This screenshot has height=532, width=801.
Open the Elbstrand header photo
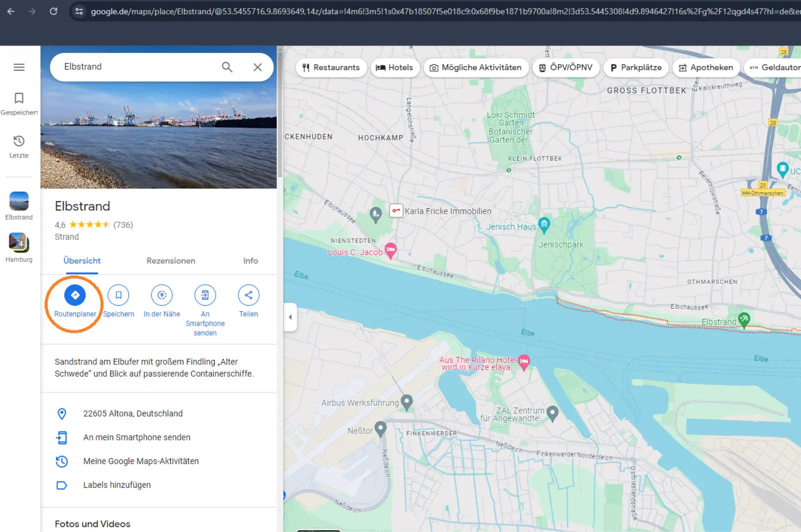[159, 135]
